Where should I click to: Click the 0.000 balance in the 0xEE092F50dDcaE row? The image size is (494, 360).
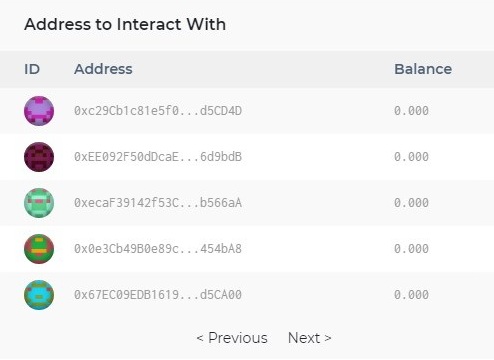click(x=411, y=157)
